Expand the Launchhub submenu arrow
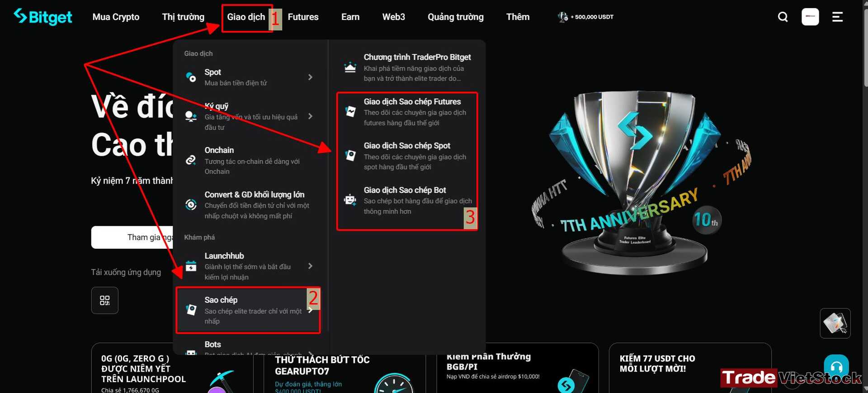The image size is (868, 393). coord(310,266)
